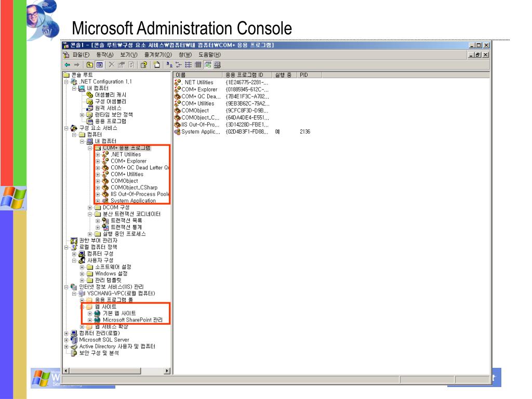532x399 pixels.
Task: Expand the COM+ Explorer tree node
Action: (x=98, y=161)
